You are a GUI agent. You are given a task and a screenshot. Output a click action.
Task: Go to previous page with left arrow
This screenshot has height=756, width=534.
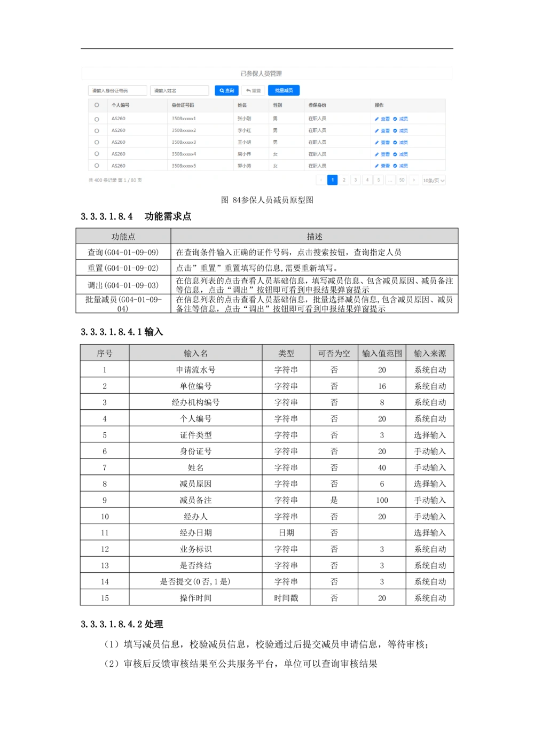click(x=320, y=180)
